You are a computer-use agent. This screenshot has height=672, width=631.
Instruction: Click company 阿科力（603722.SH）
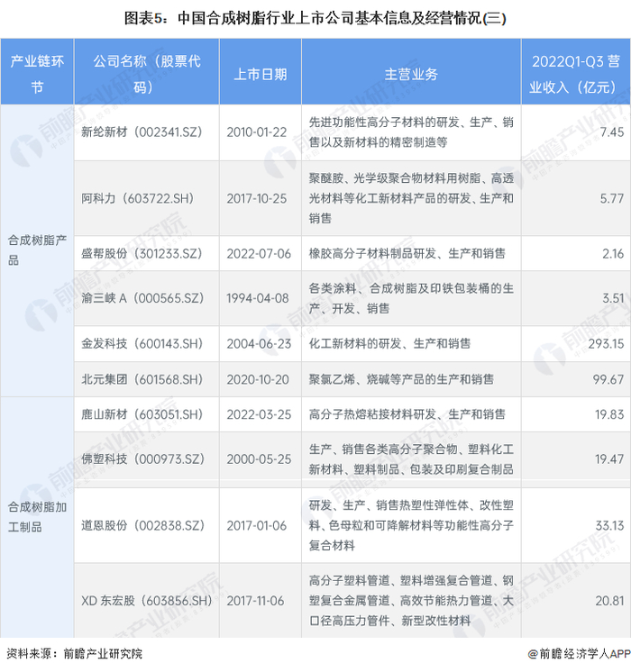(x=138, y=198)
